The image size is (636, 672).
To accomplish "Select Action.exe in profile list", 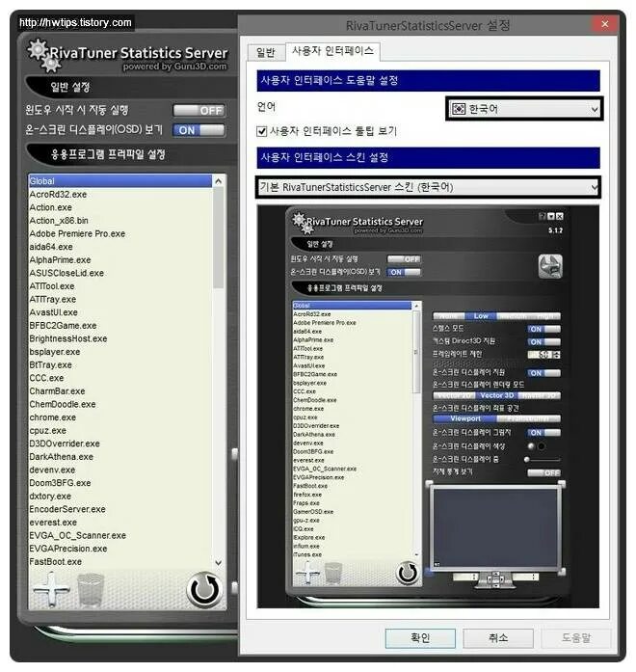I will [119, 207].
